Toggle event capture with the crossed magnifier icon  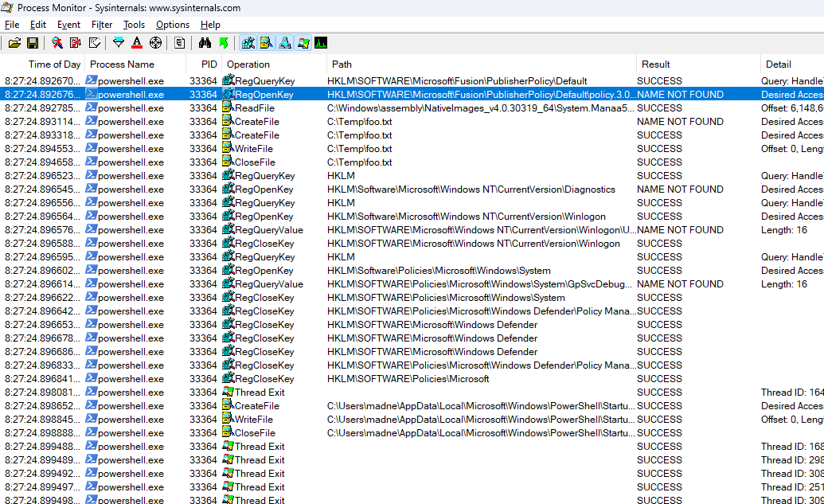[57, 43]
